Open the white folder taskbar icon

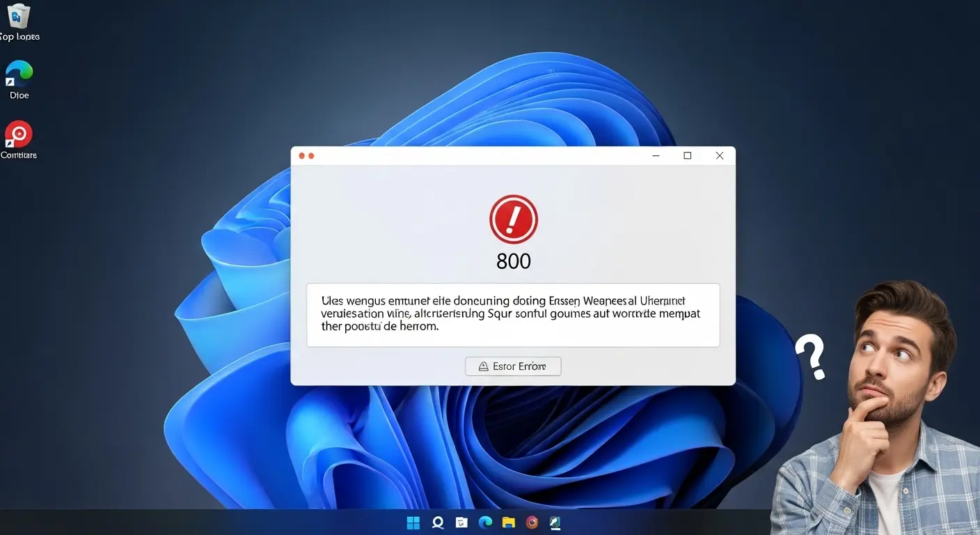pyautogui.click(x=461, y=522)
